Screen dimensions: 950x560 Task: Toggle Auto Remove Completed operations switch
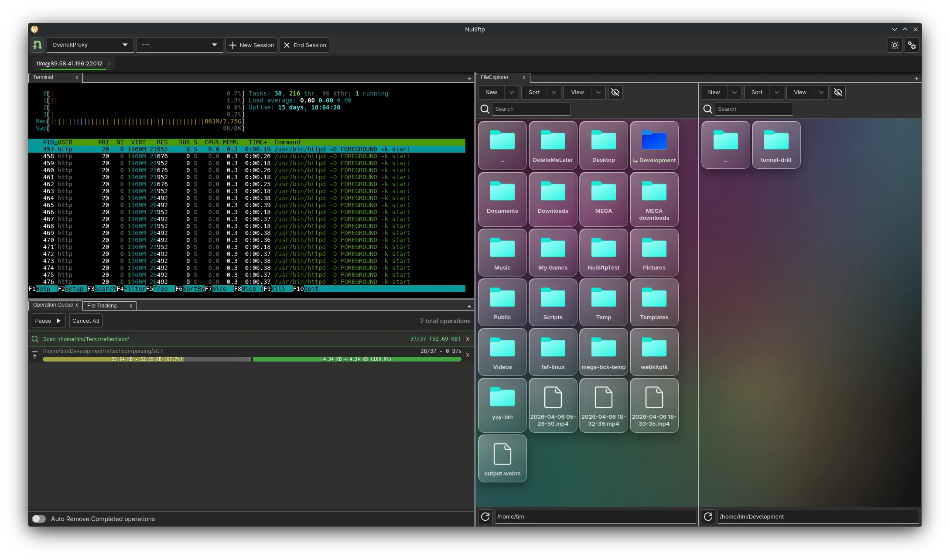coord(39,519)
